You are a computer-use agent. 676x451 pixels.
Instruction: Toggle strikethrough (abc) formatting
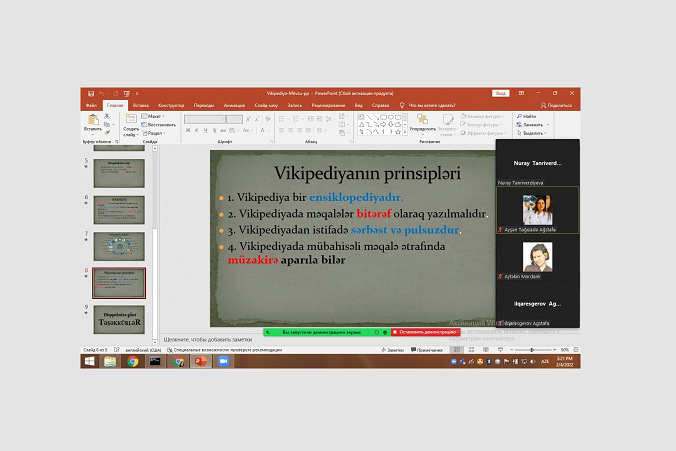pos(223,130)
